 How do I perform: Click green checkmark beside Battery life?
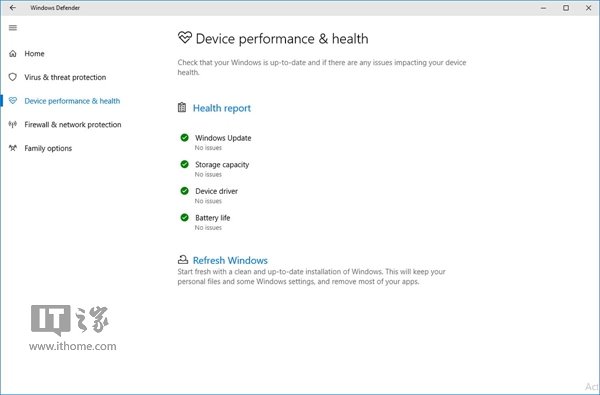click(184, 217)
